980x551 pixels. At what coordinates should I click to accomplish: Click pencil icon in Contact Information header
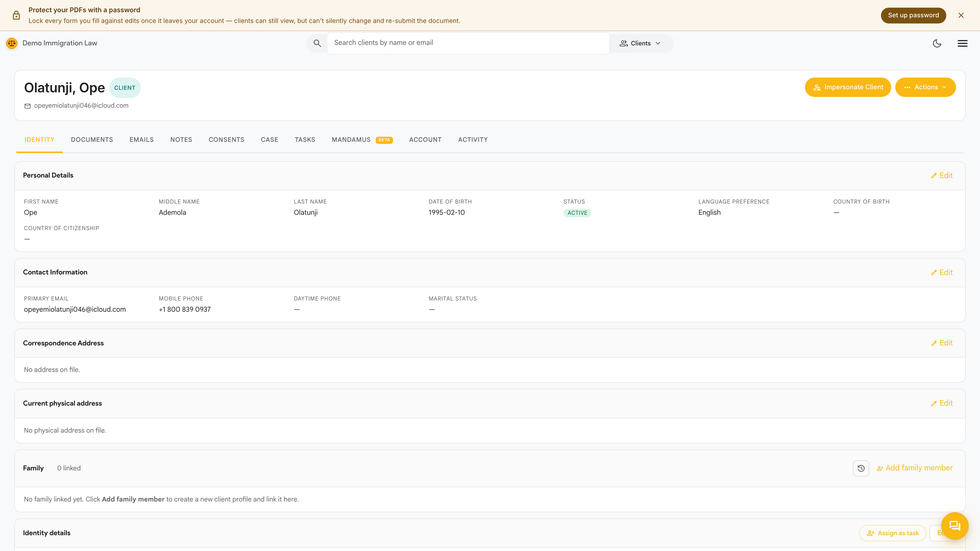coord(934,273)
